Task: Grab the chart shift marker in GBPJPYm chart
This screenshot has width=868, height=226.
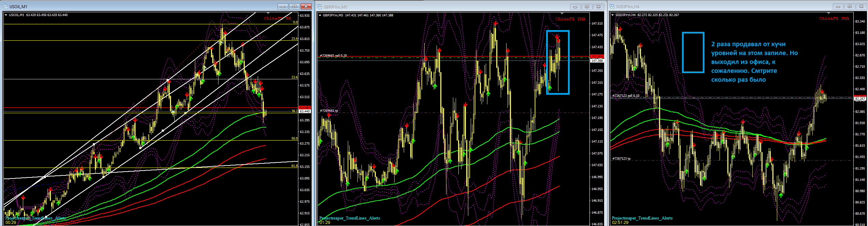Action: [x=562, y=14]
